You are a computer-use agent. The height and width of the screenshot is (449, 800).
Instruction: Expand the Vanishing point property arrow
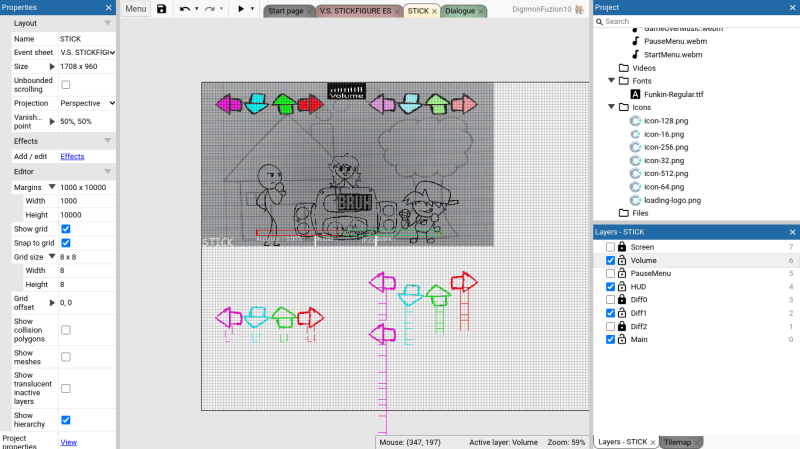point(52,121)
